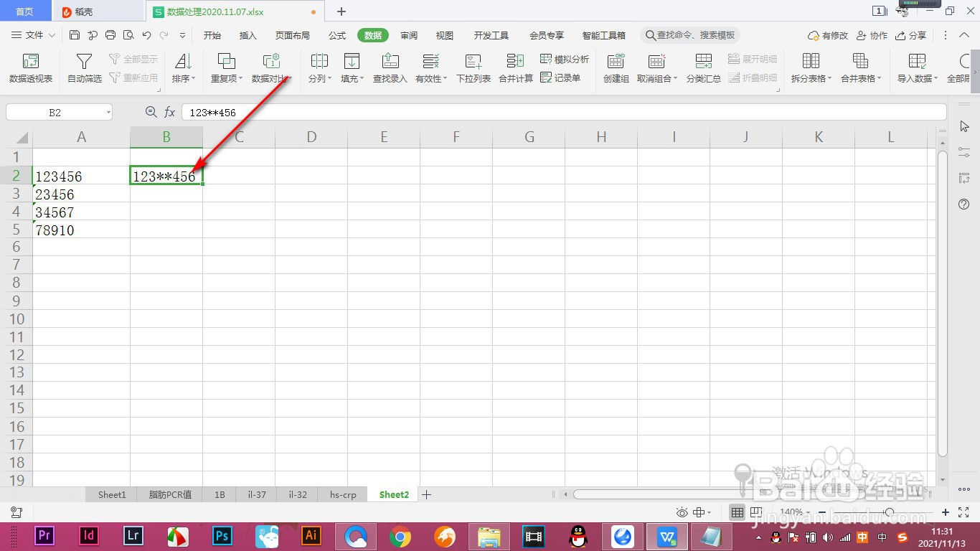Click the 有修改 changes status button
Image resolution: width=980 pixels, height=551 pixels.
coord(828,35)
